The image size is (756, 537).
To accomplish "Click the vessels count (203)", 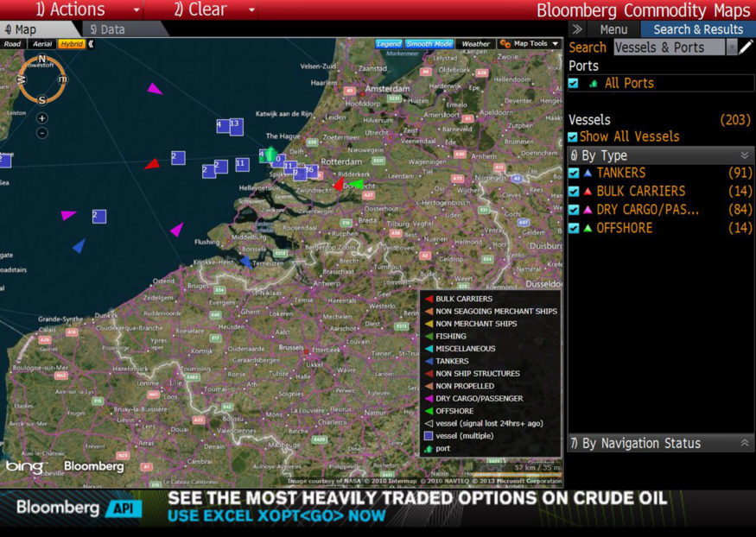I will tap(734, 119).
